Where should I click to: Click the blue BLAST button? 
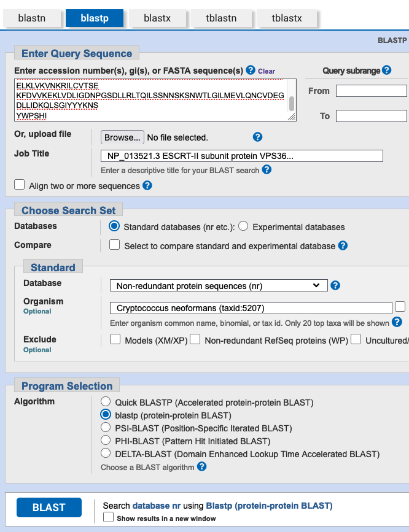coord(49,507)
